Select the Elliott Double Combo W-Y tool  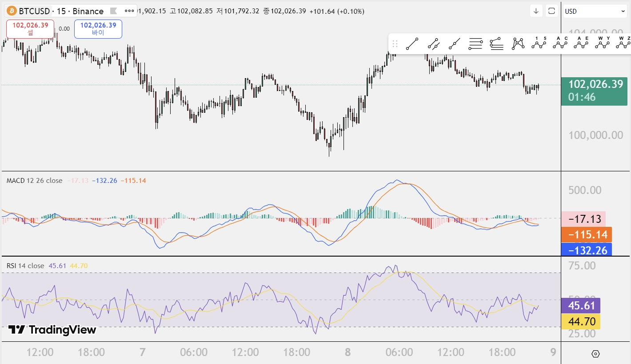[603, 43]
